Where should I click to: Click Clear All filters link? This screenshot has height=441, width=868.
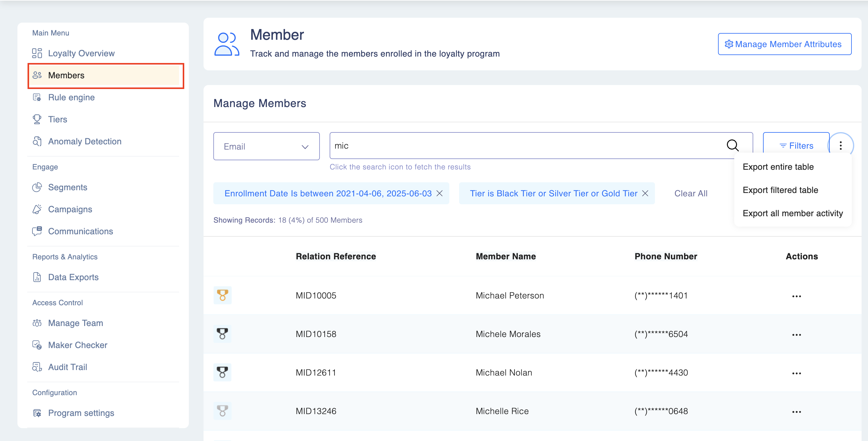[x=690, y=194]
